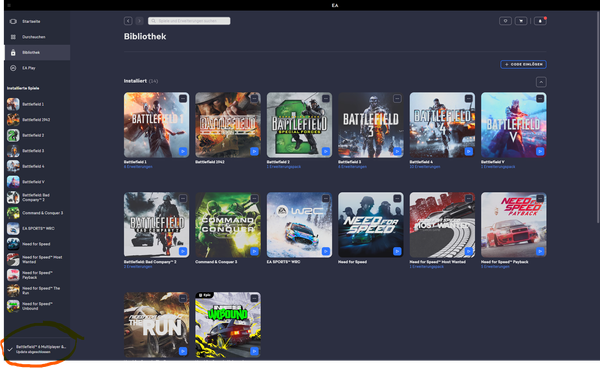
Task: Play Battlefield 1 via its play button
Action: (183, 151)
